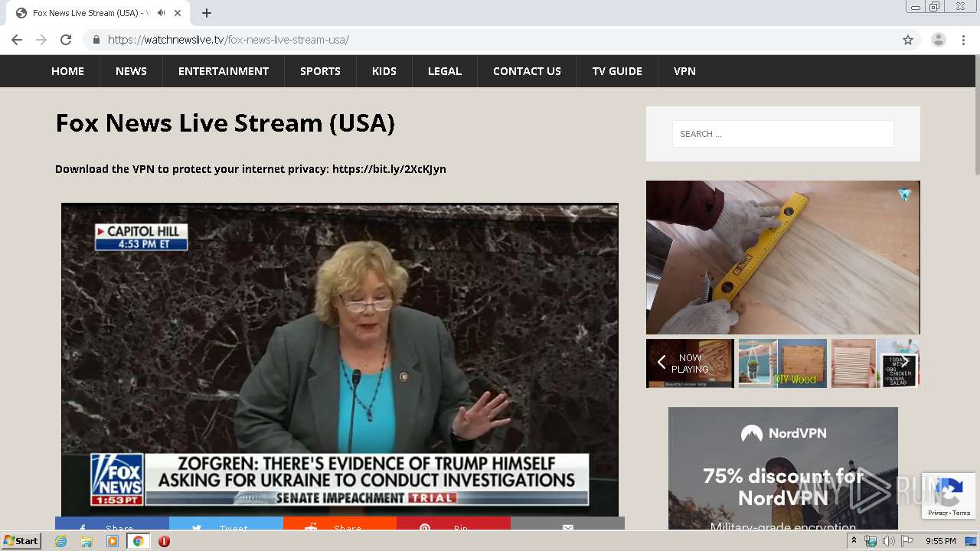Screen dimensions: 980x551
Task: Show previous video in ad carousel
Action: (661, 363)
